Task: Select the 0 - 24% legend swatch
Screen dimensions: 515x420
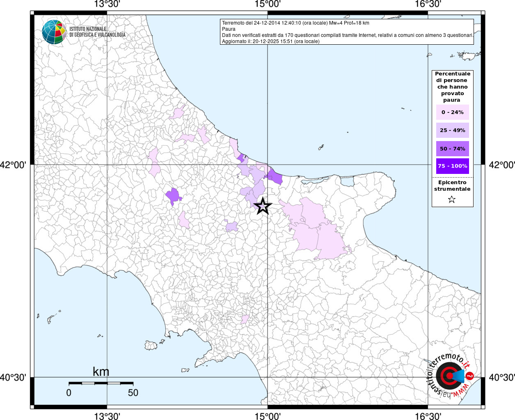Action: [452, 112]
